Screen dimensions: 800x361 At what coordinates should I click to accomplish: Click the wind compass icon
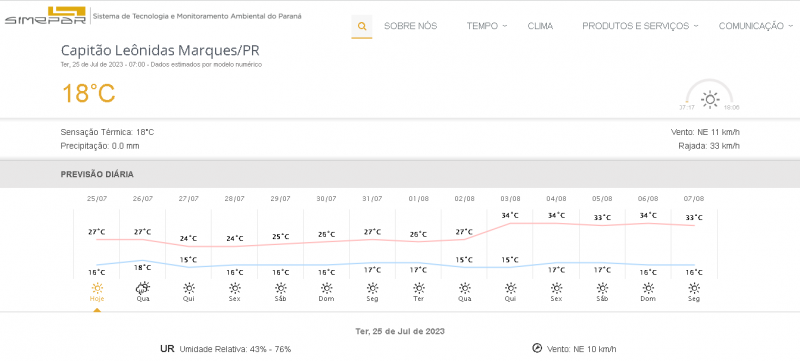coord(537,348)
